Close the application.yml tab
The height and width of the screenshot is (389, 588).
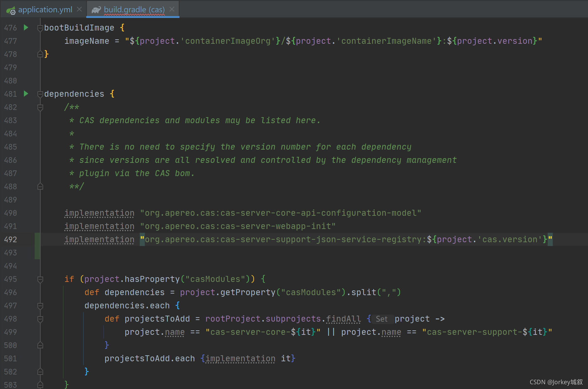pos(79,9)
